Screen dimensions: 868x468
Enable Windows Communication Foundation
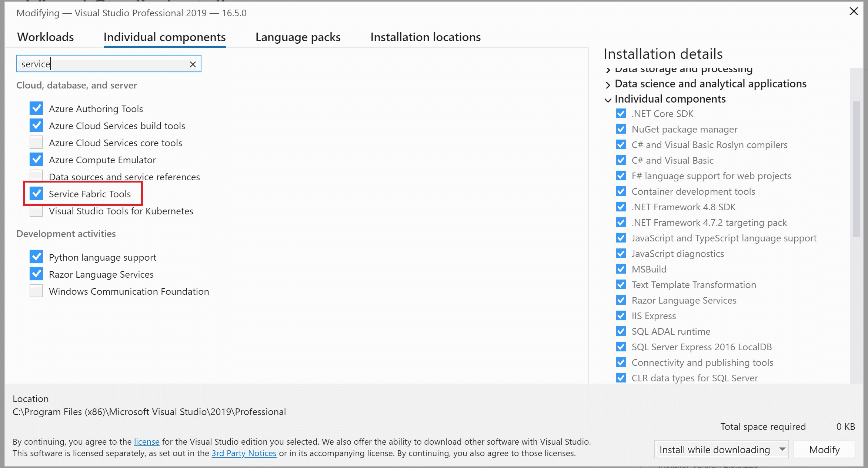pyautogui.click(x=36, y=291)
